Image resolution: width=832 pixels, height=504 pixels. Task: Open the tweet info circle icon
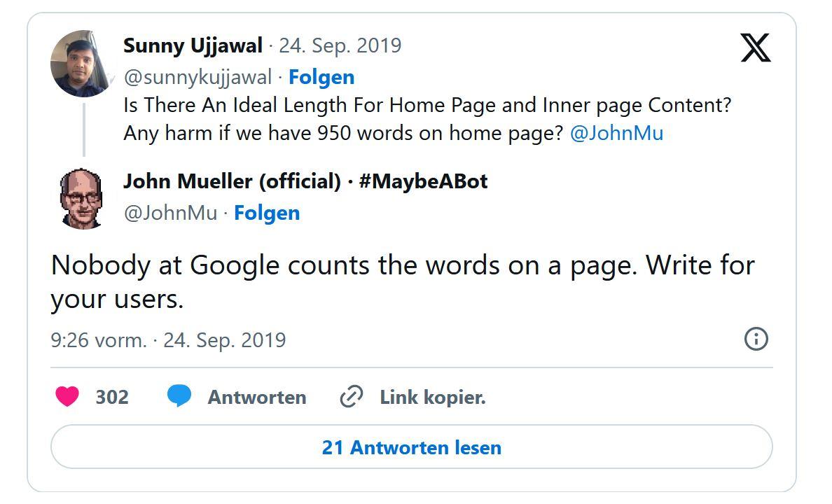756,339
